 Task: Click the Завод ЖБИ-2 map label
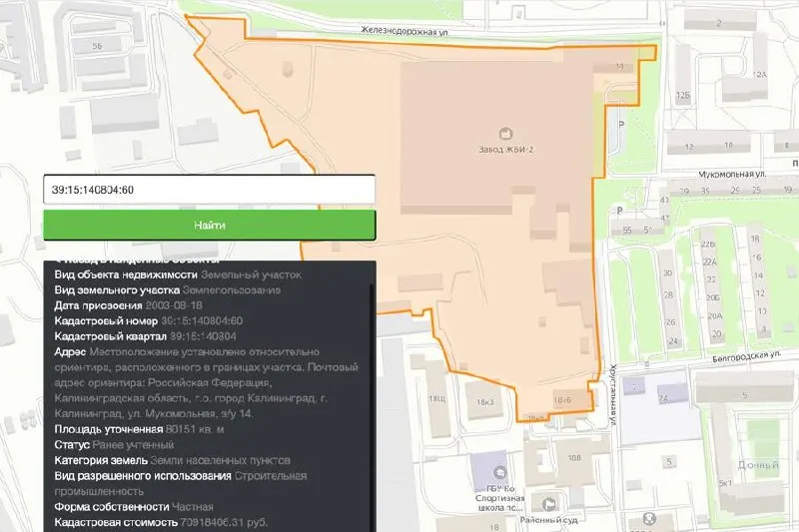pos(505,150)
